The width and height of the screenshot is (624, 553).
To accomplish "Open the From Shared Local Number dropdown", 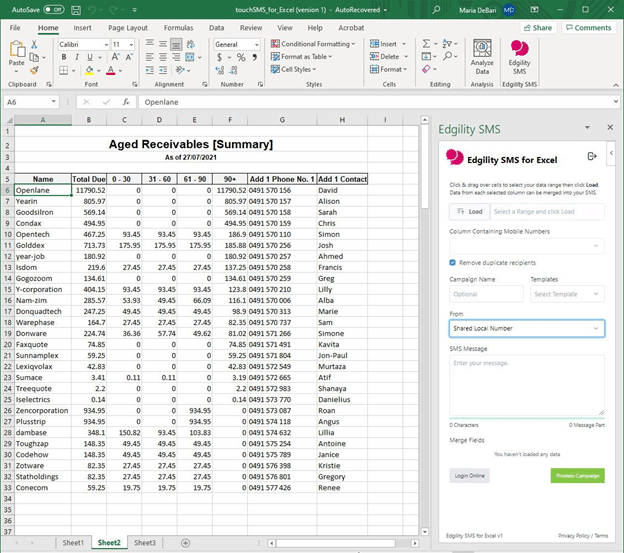I will pos(526,328).
